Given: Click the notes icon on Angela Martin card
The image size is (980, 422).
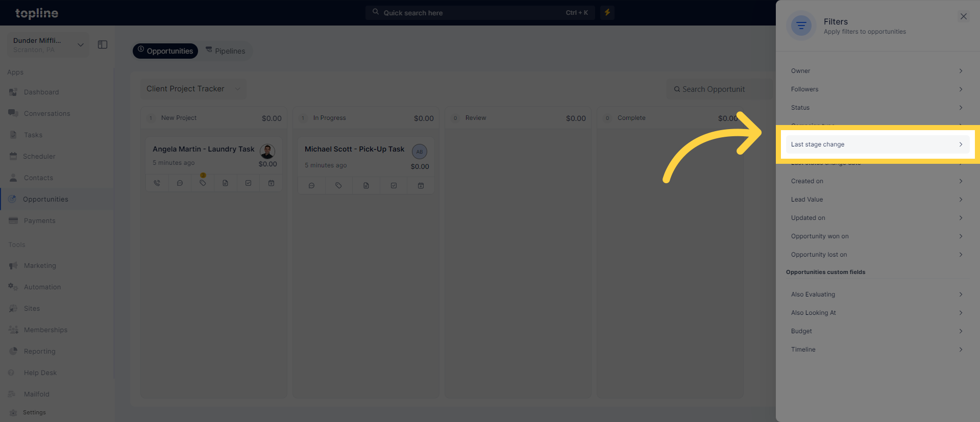Looking at the screenshot, I should click(225, 183).
